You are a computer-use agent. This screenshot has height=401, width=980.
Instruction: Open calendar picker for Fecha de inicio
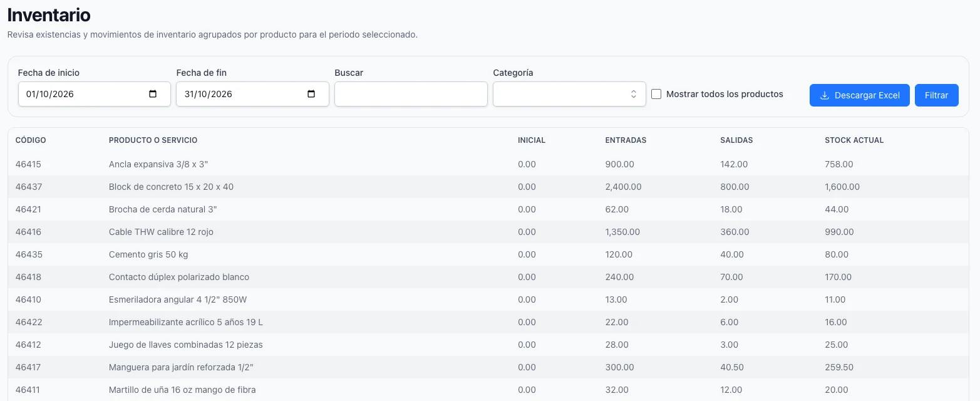[x=153, y=94]
